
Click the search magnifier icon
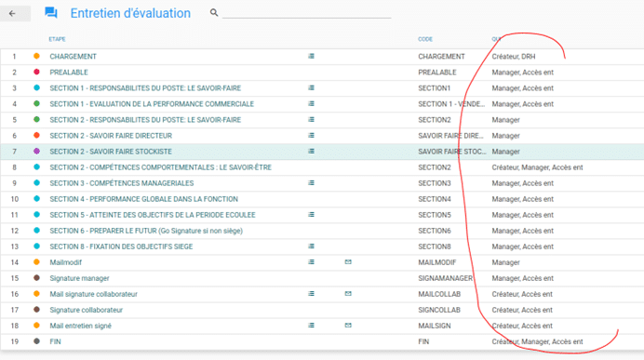pyautogui.click(x=213, y=13)
